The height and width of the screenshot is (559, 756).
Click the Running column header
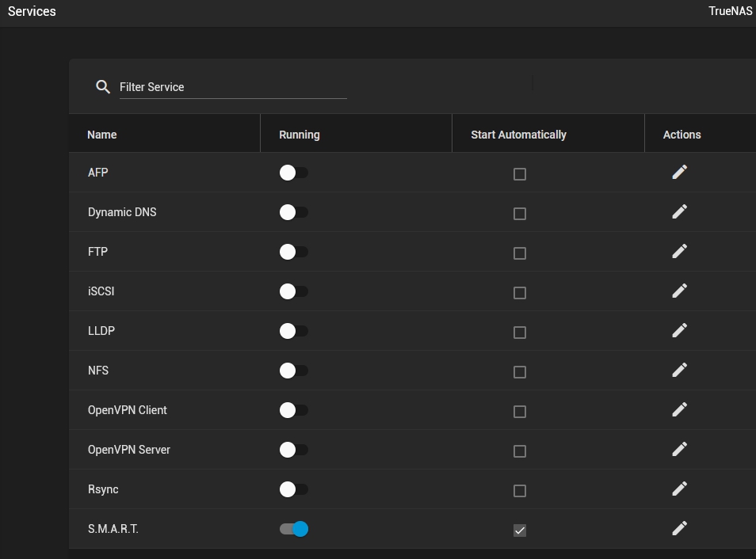299,135
